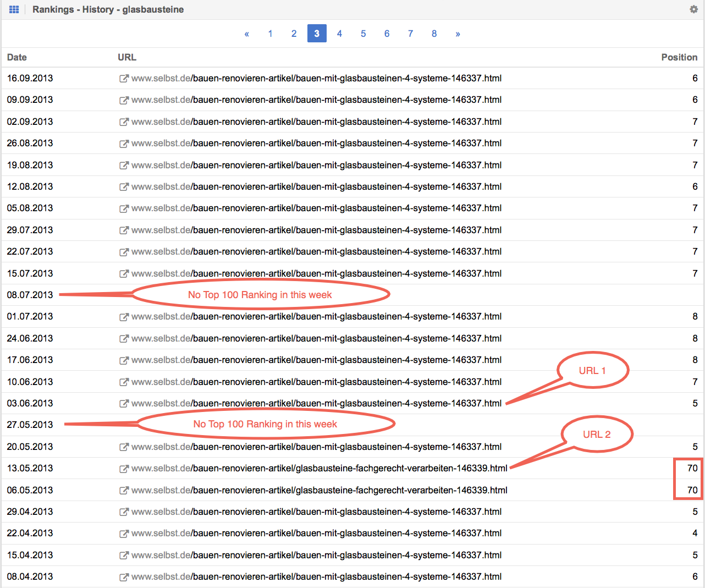
Task: Click the grid icon beside Rankings title
Action: click(14, 9)
